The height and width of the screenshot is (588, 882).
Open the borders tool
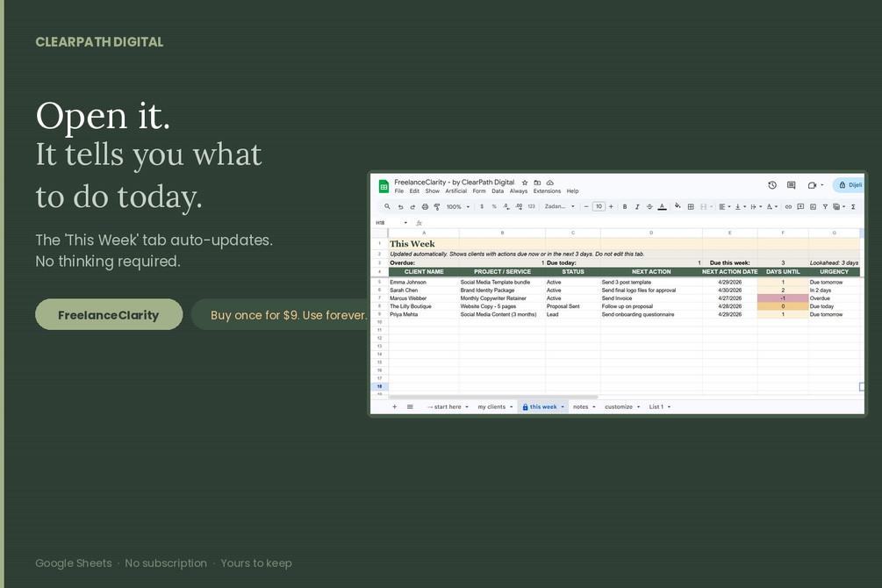[x=691, y=206]
